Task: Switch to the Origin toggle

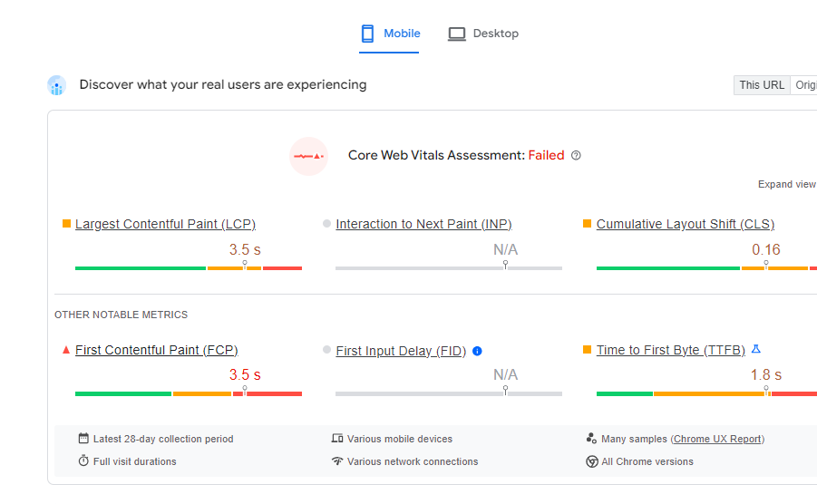Action: (x=804, y=85)
